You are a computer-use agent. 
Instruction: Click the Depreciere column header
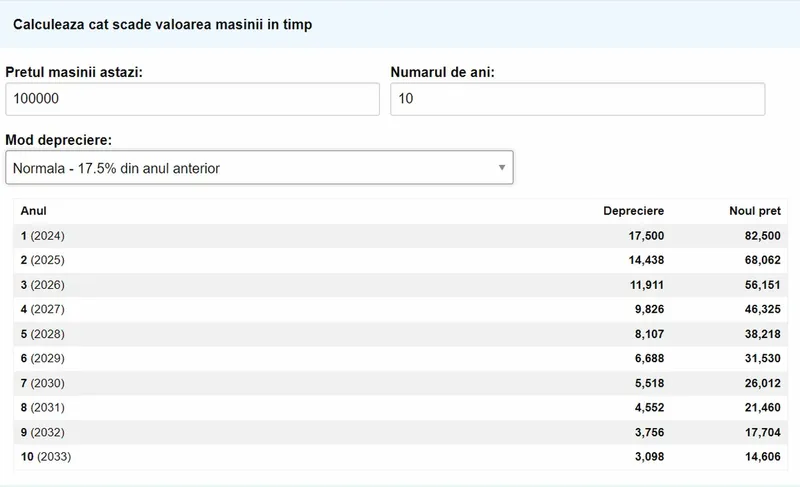(x=633, y=211)
